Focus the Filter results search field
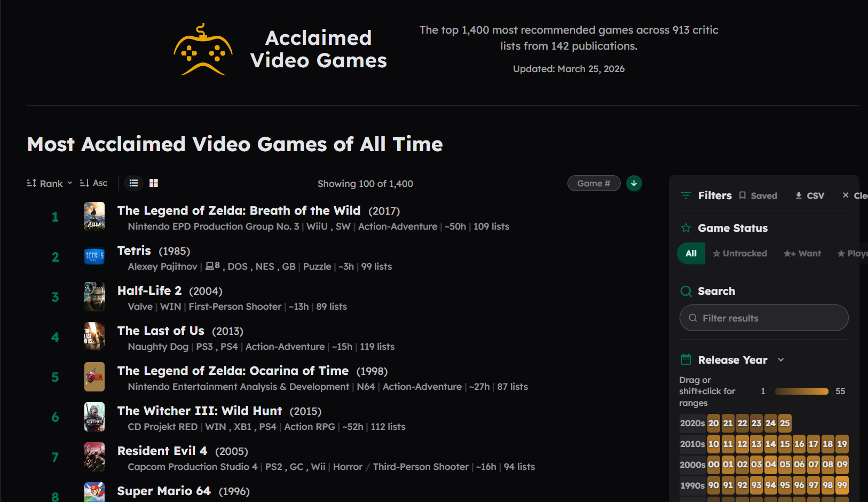Viewport: 868px width, 502px height. click(x=764, y=318)
